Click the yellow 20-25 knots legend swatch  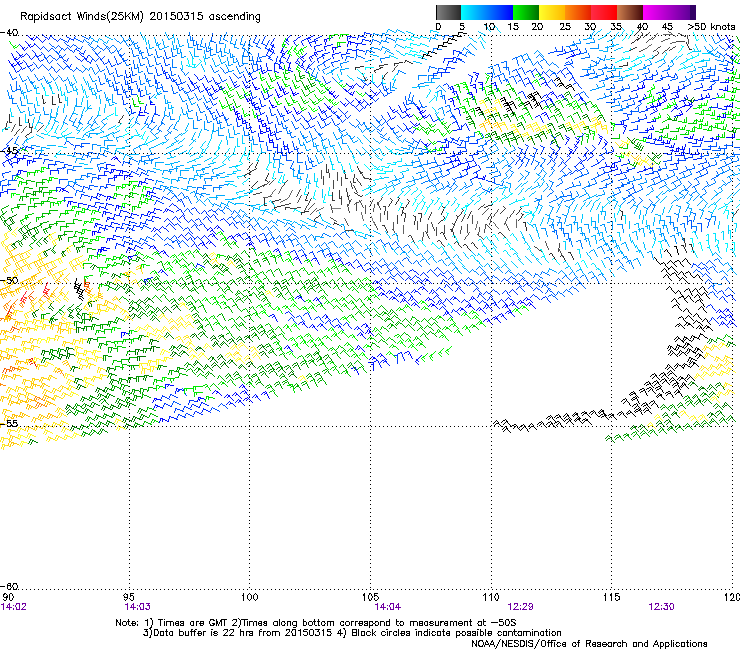click(x=552, y=12)
